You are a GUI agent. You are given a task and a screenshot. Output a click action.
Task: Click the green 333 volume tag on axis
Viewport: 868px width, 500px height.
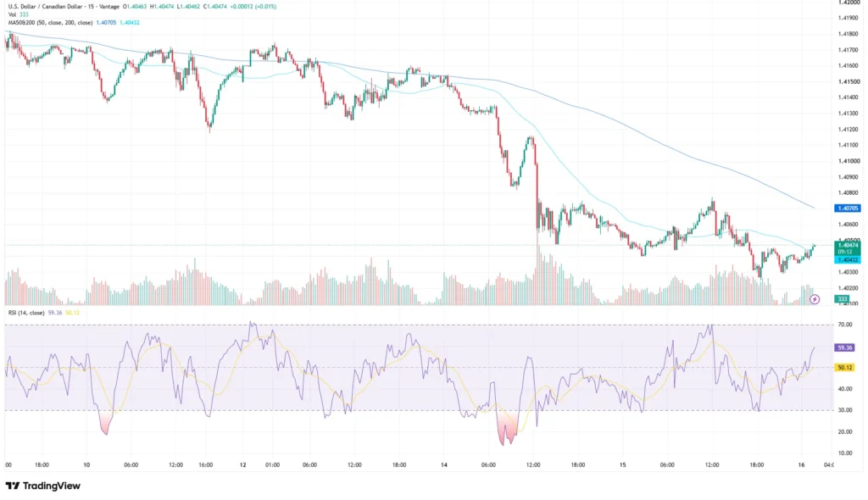click(842, 299)
